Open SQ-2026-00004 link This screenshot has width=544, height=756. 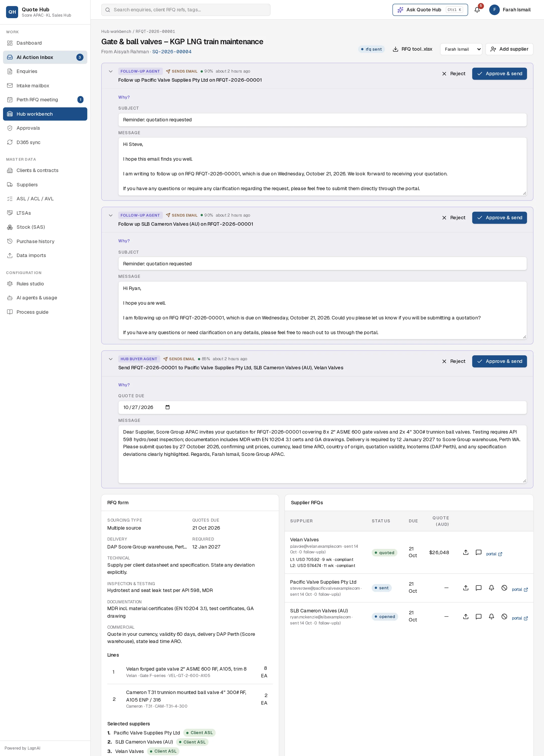click(x=172, y=52)
